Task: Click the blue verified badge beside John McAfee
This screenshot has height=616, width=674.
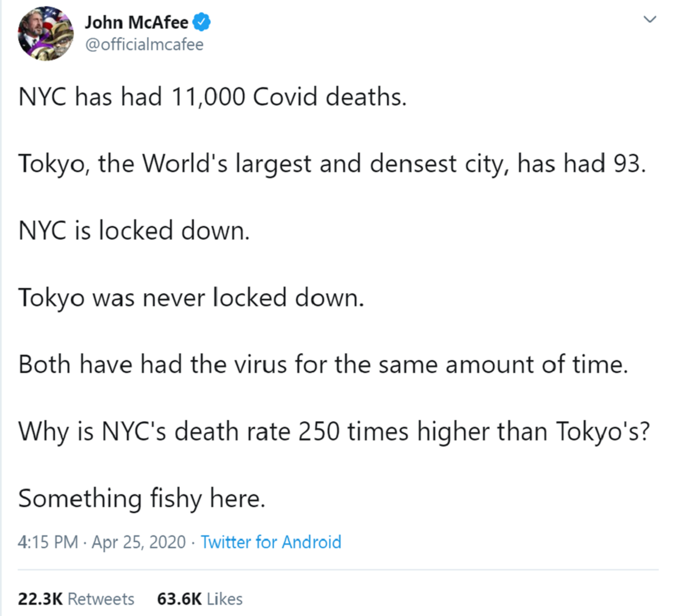Action: coord(202,22)
